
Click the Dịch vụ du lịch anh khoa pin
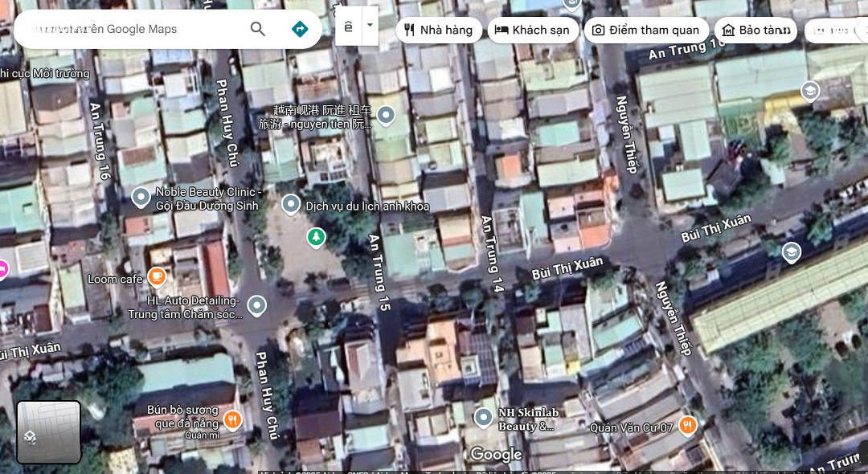pos(291,205)
